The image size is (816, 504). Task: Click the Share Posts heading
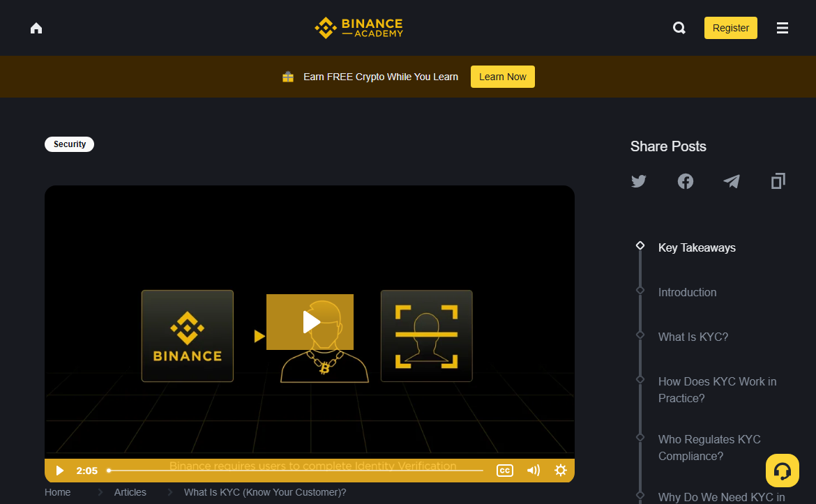pos(668,146)
